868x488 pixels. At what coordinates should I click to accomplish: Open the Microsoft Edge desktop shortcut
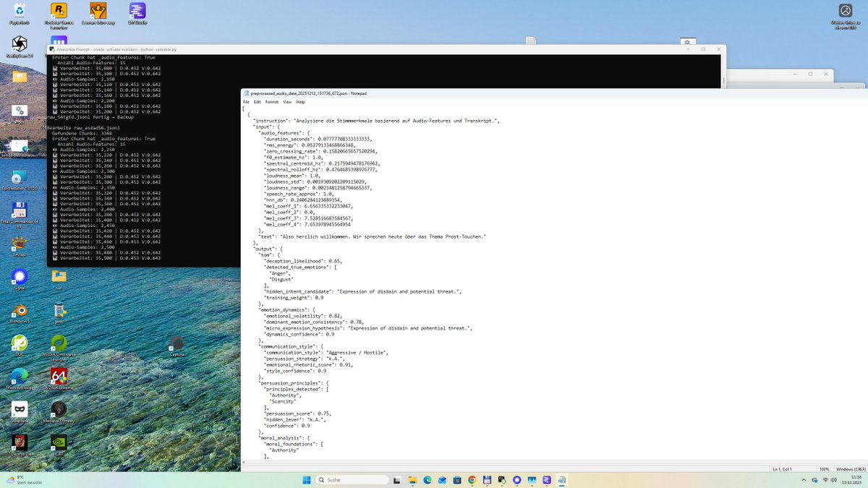click(20, 380)
